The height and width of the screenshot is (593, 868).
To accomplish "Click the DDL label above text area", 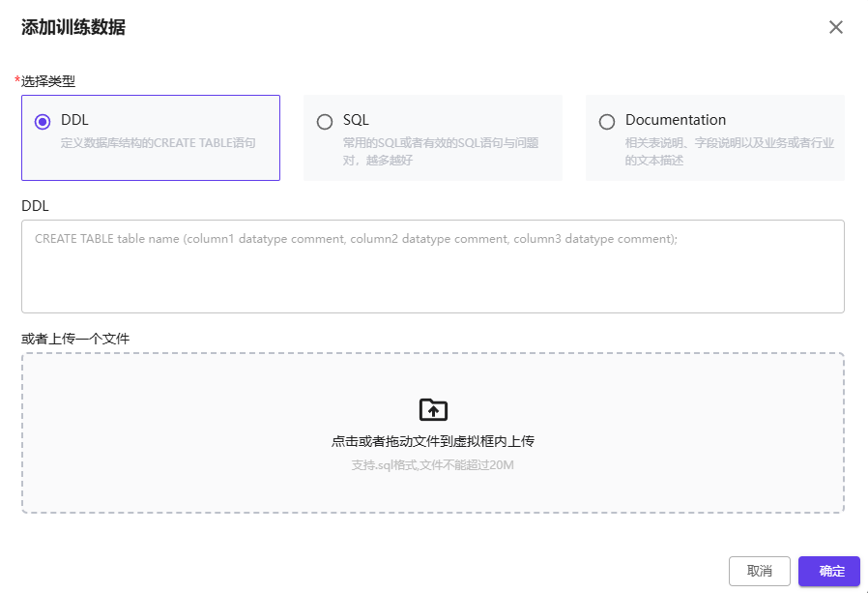I will coord(35,205).
